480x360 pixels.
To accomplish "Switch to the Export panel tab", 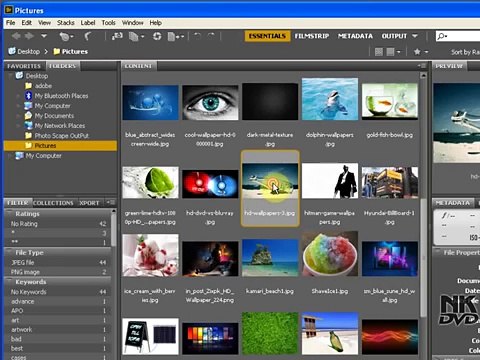I will (x=89, y=203).
